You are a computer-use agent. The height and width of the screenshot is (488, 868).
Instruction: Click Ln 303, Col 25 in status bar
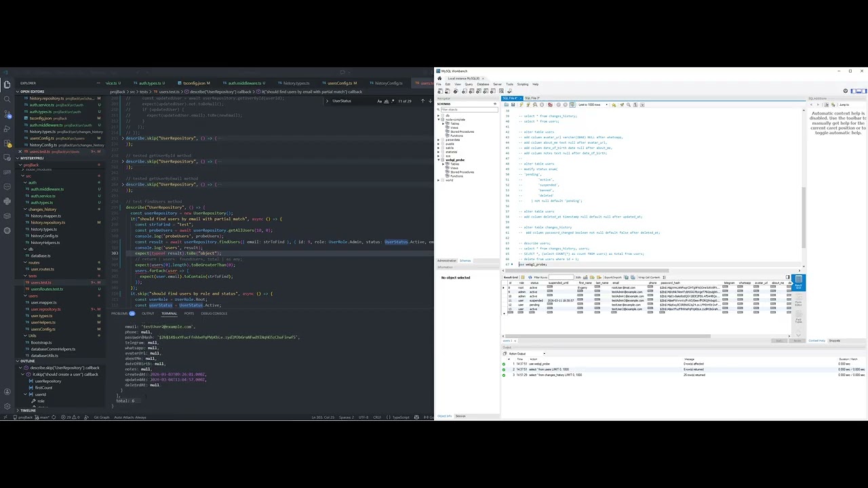(323, 418)
